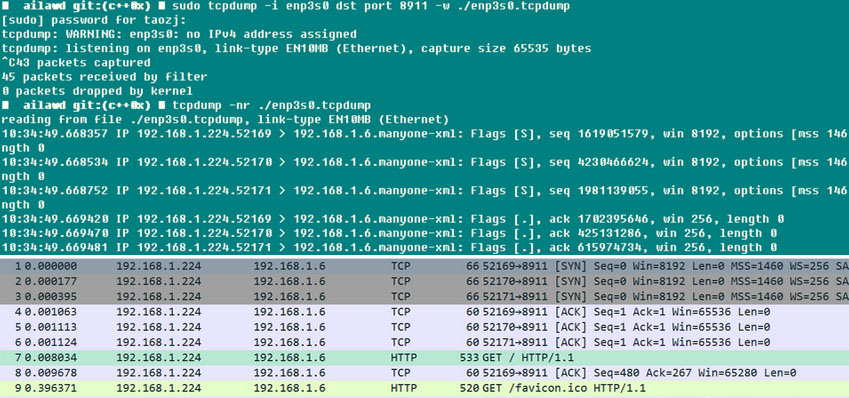Click time value 0.396371 in packet 9
This screenshot has width=849, height=398.
tap(50, 388)
